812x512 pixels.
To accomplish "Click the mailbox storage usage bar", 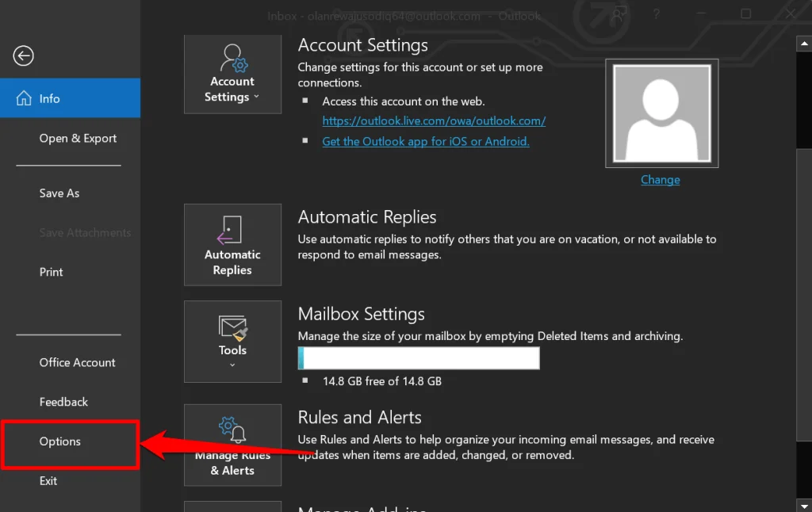I will tap(419, 357).
